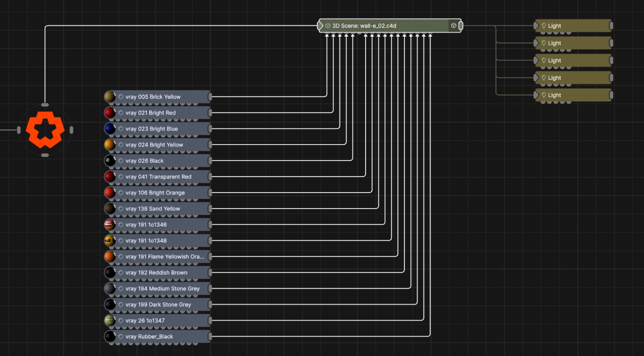Screen dimensions: 644x356
Task: Click the lightbulb icon on the topmost Light node
Action: [544, 26]
